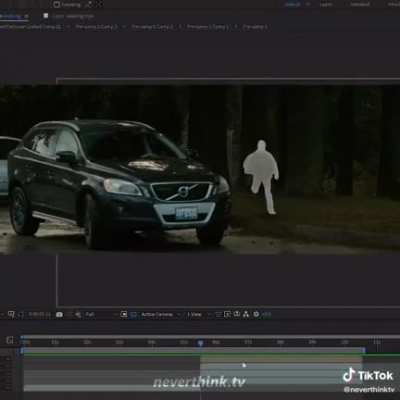Toggle the Region of Interest icon

(124, 314)
